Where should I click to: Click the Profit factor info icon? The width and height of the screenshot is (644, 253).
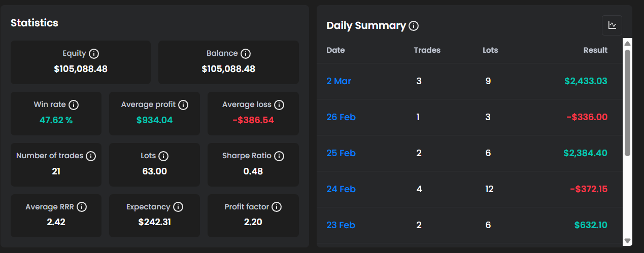[x=276, y=207]
